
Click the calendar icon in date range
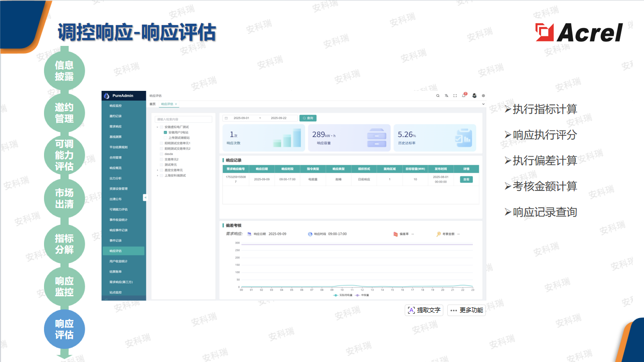click(x=226, y=118)
